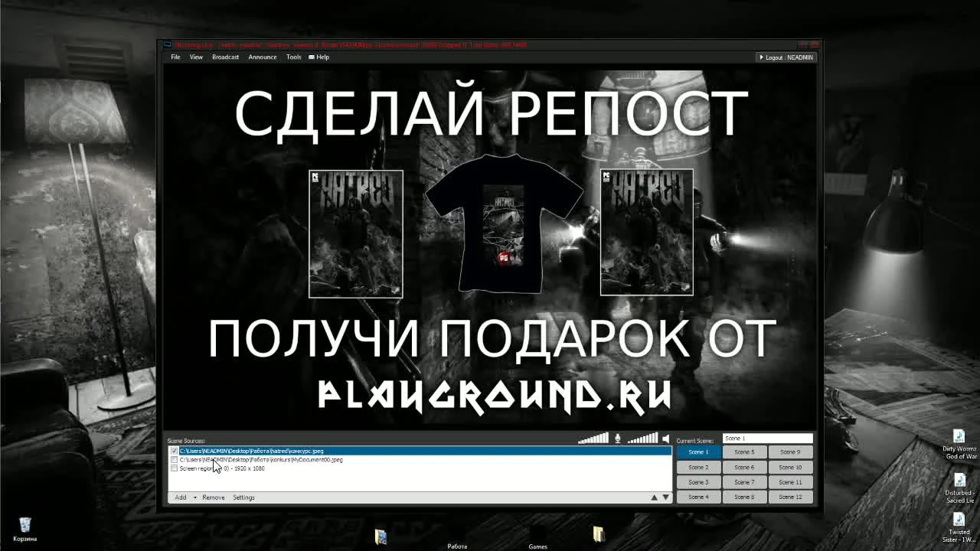Image resolution: width=980 pixels, height=551 pixels.
Task: Open the Current Scene selector
Action: pos(767,439)
